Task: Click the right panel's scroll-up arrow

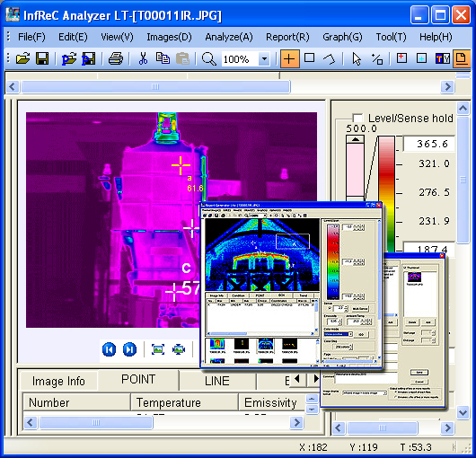Action: tap(463, 108)
